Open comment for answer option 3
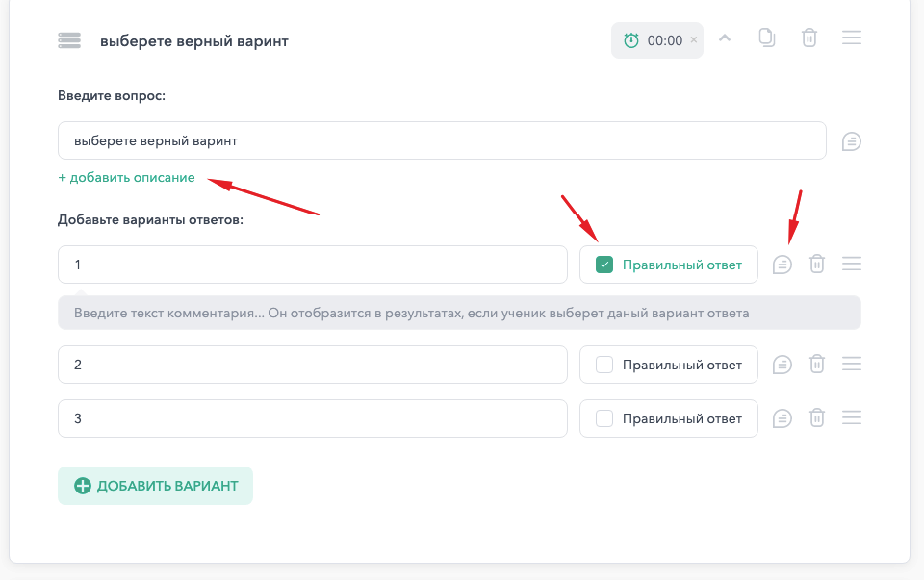 [x=782, y=418]
